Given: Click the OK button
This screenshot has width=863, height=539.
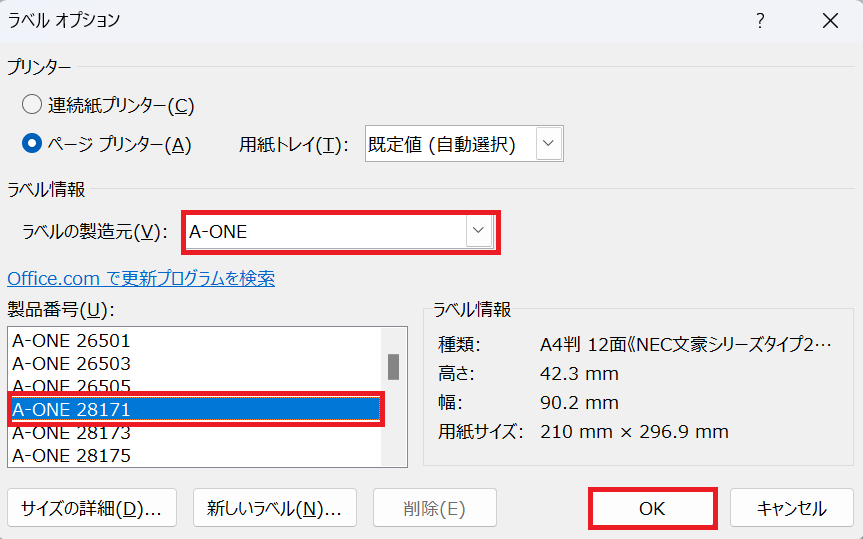Looking at the screenshot, I should coord(652,508).
